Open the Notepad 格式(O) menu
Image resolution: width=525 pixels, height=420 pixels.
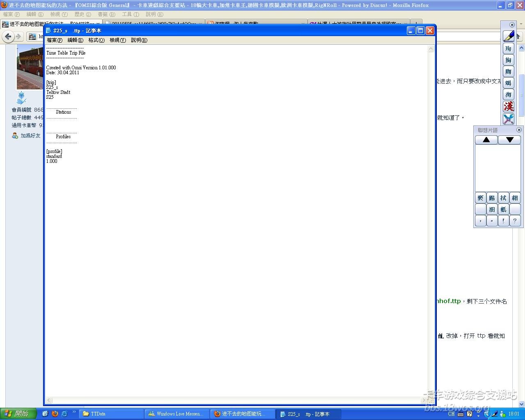tap(96, 40)
